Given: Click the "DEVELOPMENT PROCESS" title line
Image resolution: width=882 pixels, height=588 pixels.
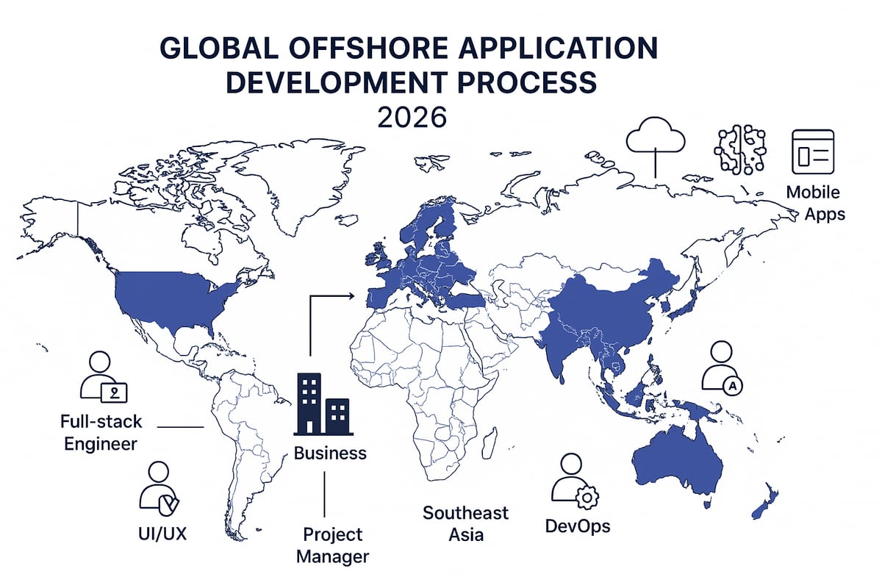Looking at the screenshot, I should (411, 82).
